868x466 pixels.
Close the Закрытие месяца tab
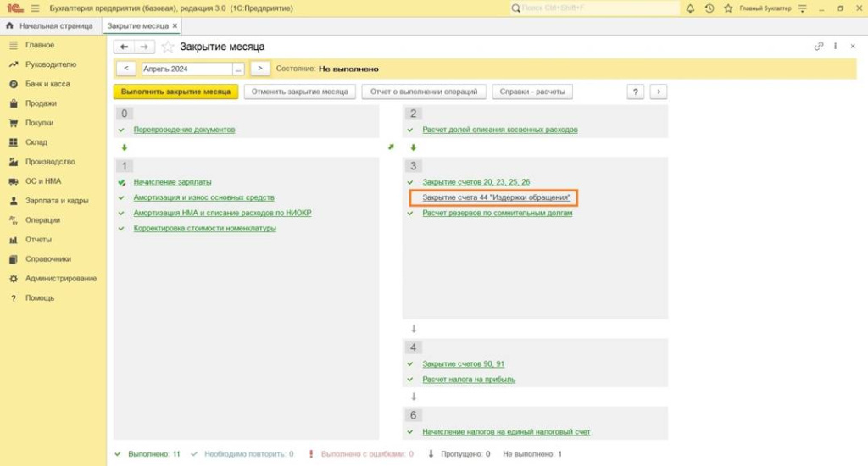coord(175,26)
